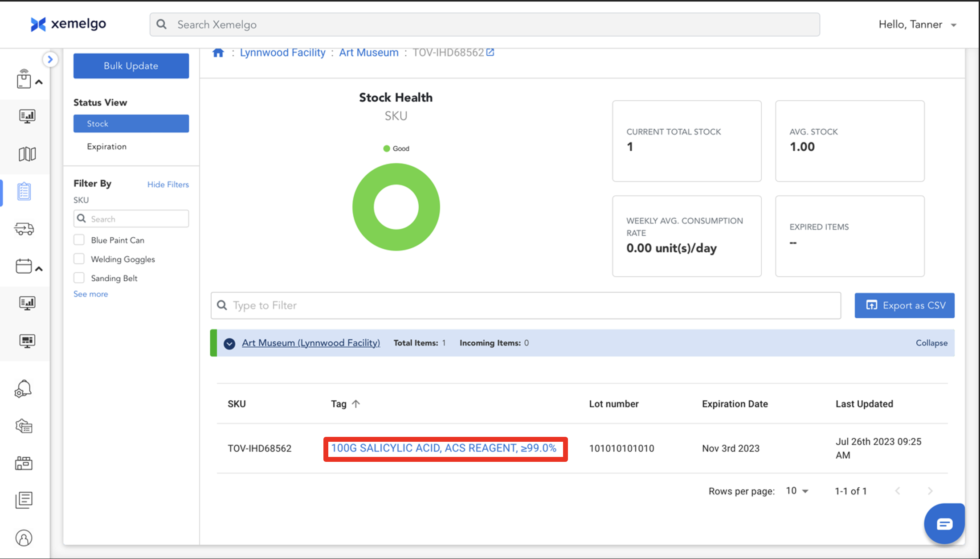980x559 pixels.
Task: Click the Export as CSV button
Action: point(904,305)
